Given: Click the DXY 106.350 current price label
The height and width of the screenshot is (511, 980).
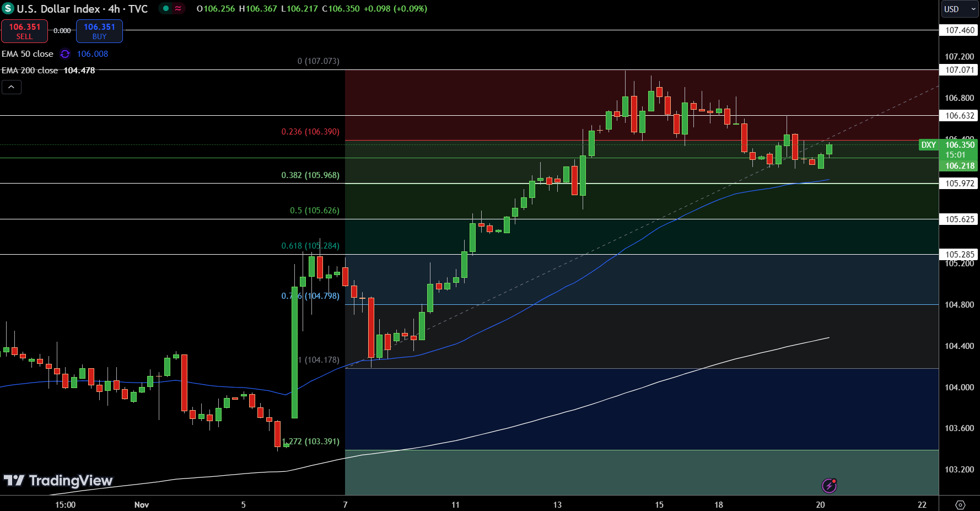Looking at the screenshot, I should click(947, 145).
